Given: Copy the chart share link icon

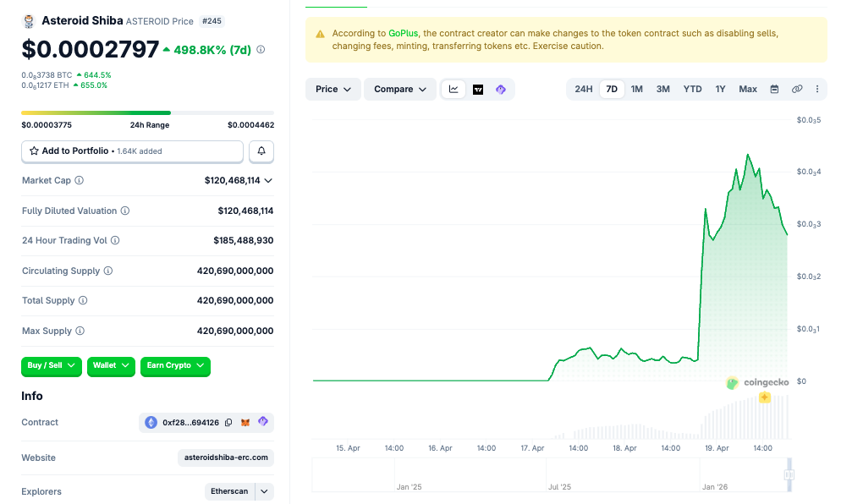Looking at the screenshot, I should [x=797, y=89].
